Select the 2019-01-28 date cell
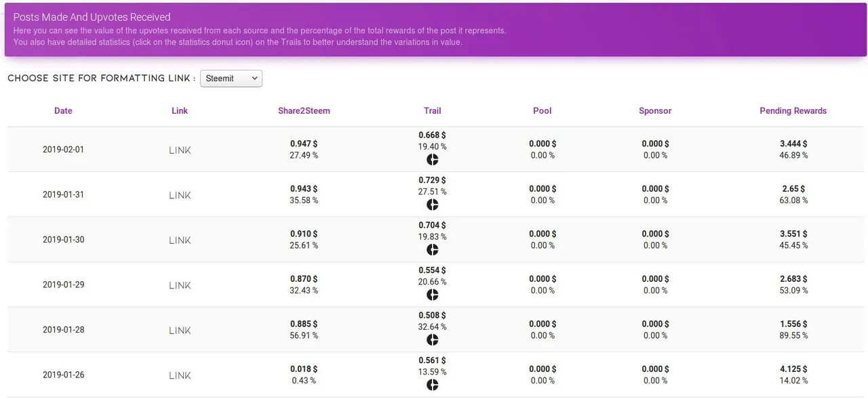 [x=64, y=330]
